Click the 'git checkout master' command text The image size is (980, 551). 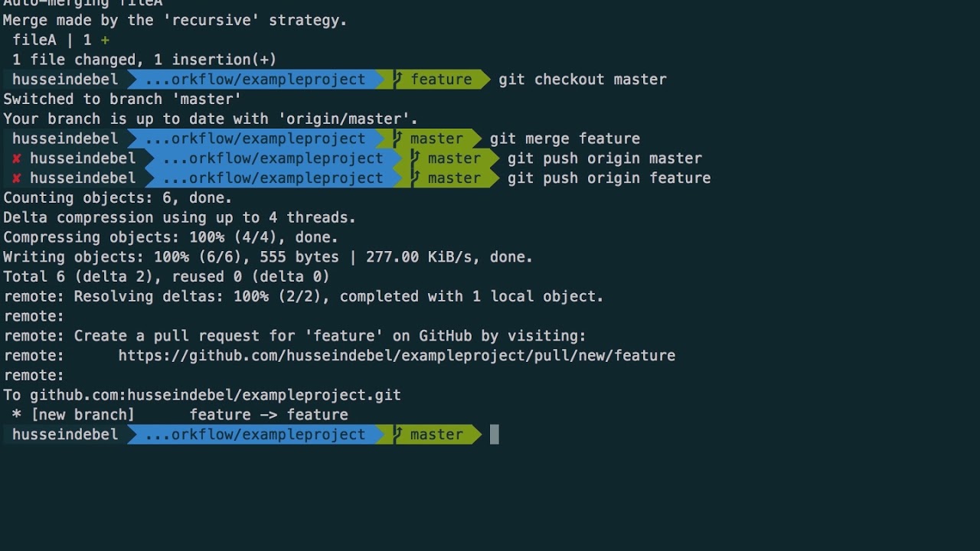(x=583, y=80)
